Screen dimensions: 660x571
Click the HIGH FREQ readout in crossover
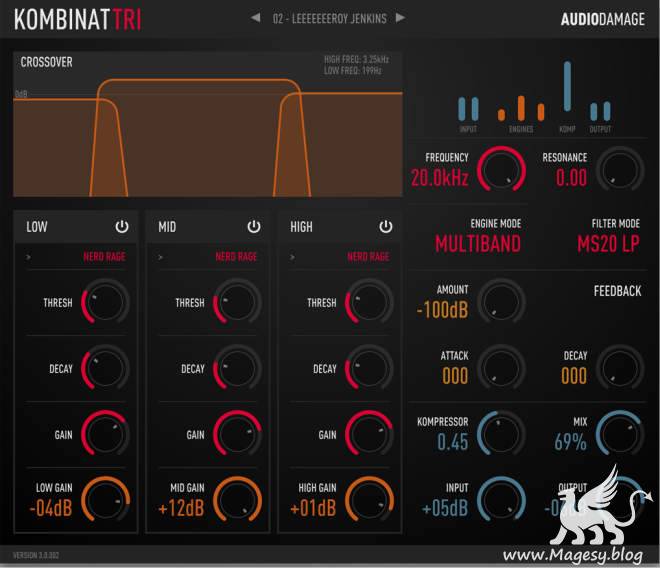coord(356,59)
